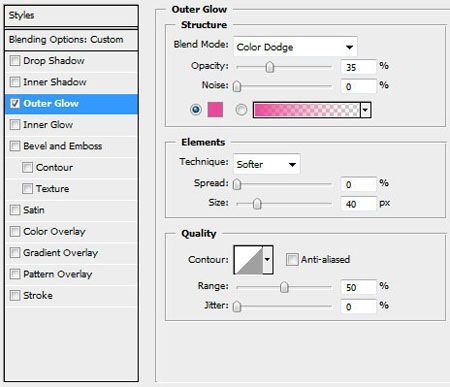Select the Bevel and Emboss row
This screenshot has height=387, width=450.
71,146
